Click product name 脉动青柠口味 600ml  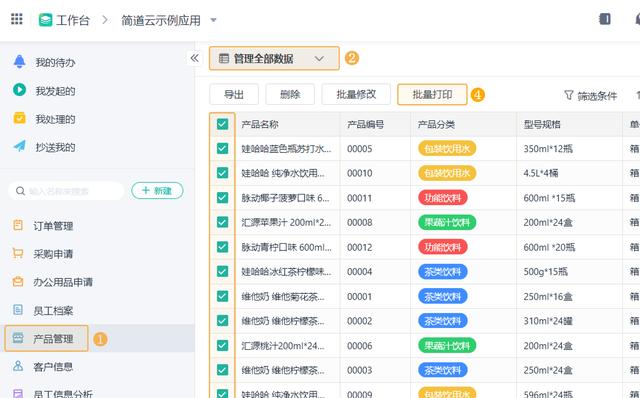(x=286, y=247)
